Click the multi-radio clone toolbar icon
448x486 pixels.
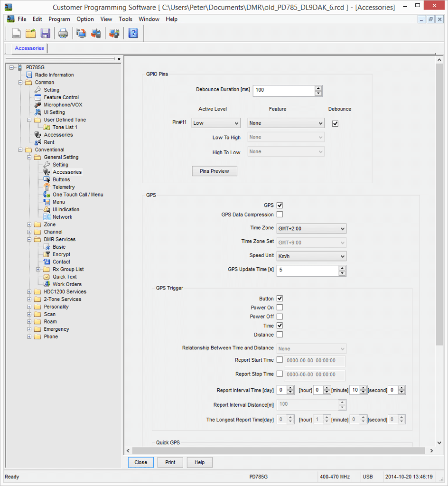pos(114,33)
